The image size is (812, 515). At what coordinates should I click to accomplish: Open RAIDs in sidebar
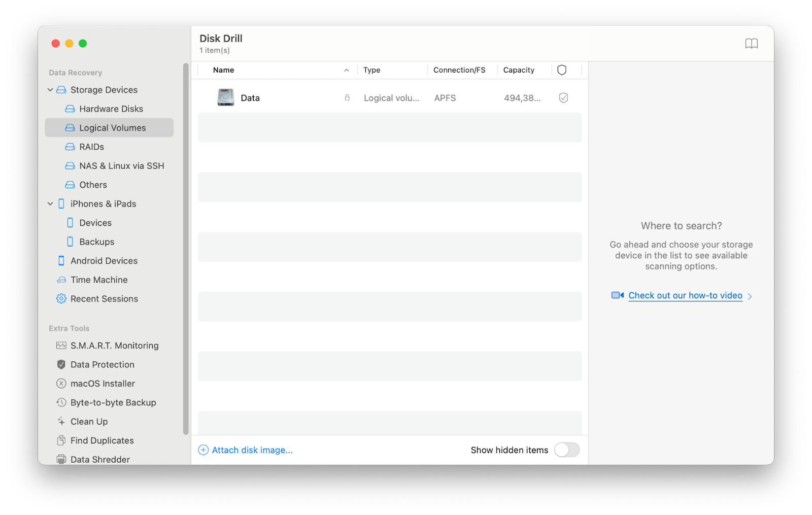(109, 147)
